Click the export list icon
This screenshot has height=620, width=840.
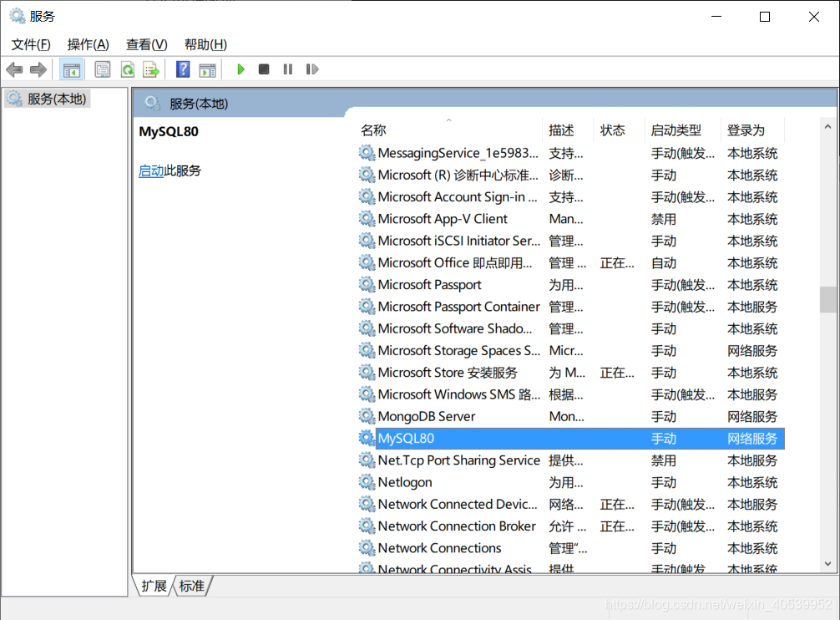click(x=151, y=69)
